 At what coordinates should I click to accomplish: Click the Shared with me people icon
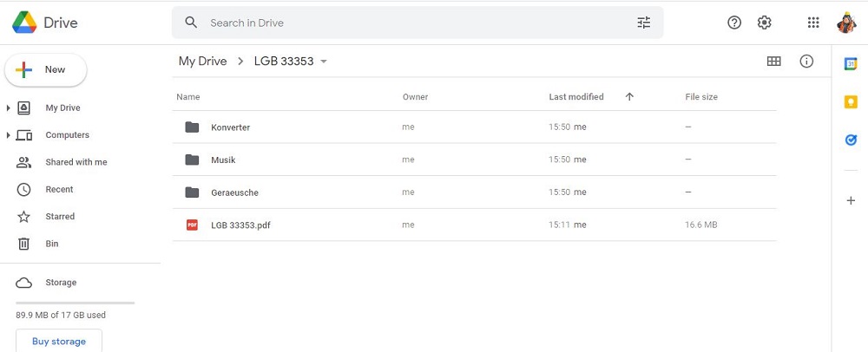tap(23, 162)
